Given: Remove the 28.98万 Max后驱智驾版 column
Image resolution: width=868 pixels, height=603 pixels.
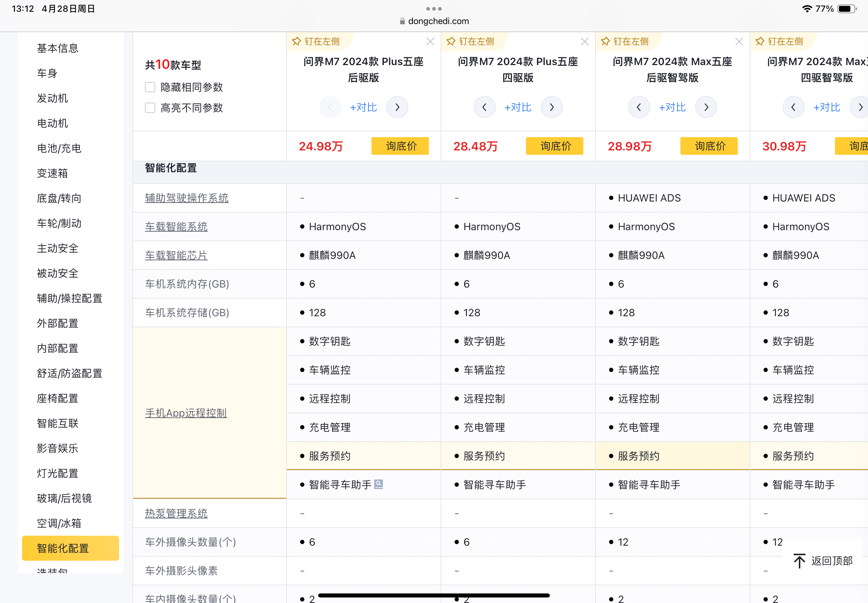Looking at the screenshot, I should tap(739, 42).
